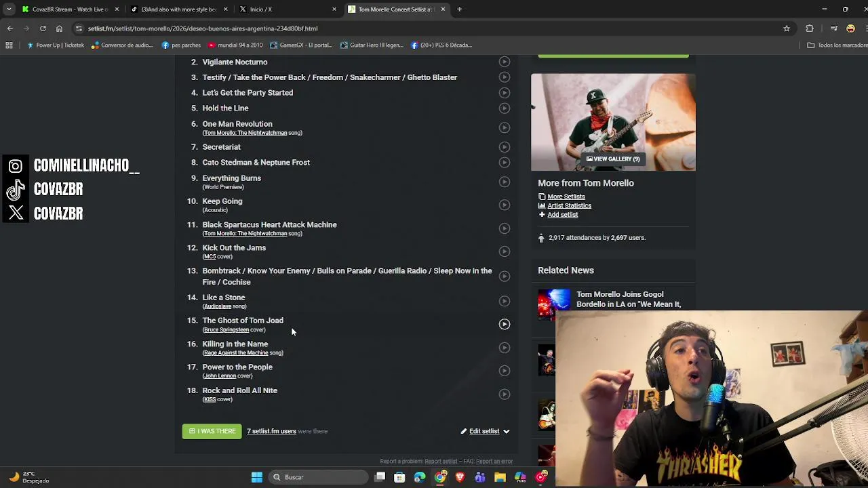Click the I WAS THERE button
Viewport: 868px width, 488px height.
(x=212, y=431)
